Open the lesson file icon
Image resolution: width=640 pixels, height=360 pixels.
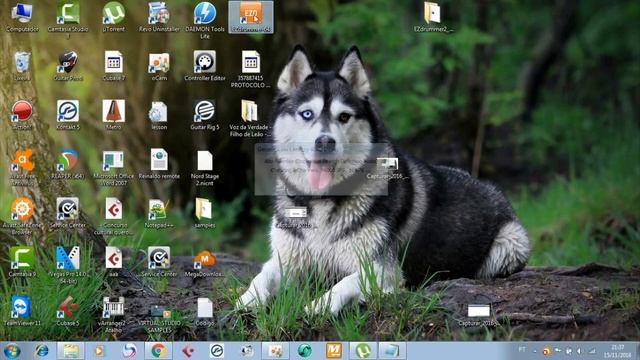pos(159,115)
